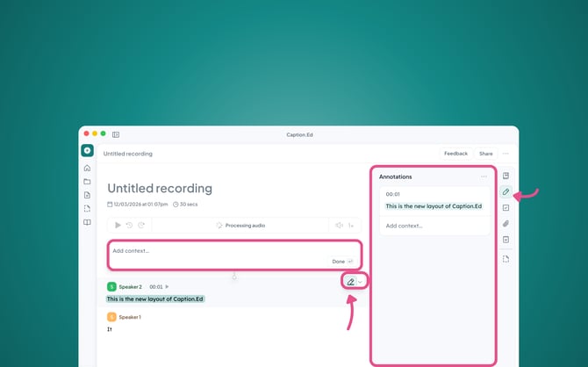Viewport: 588px width, 367px height.
Task: Open the checklist tasks icon in right rail
Action: click(506, 208)
